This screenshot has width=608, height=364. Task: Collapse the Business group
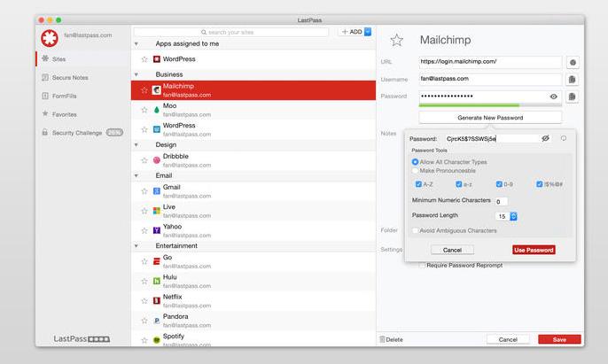(x=136, y=74)
